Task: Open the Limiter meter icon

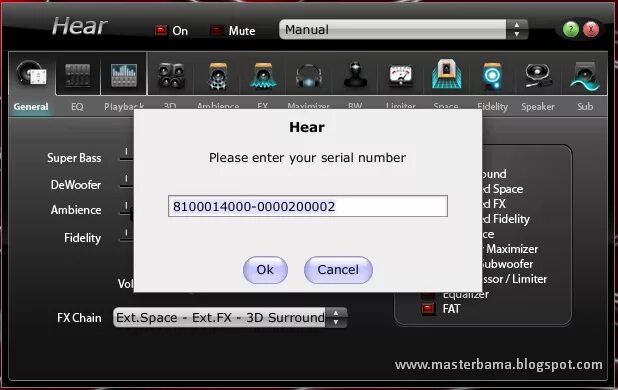Action: pos(400,76)
